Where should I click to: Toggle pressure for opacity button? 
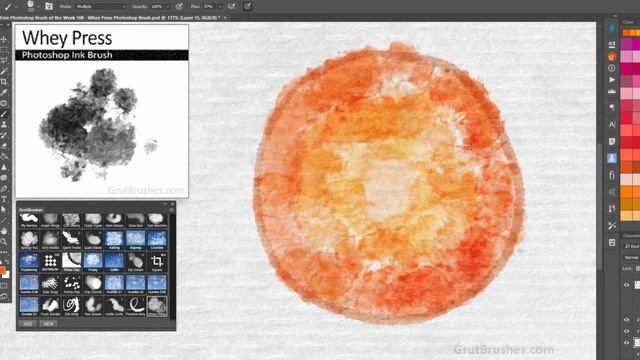pos(179,7)
